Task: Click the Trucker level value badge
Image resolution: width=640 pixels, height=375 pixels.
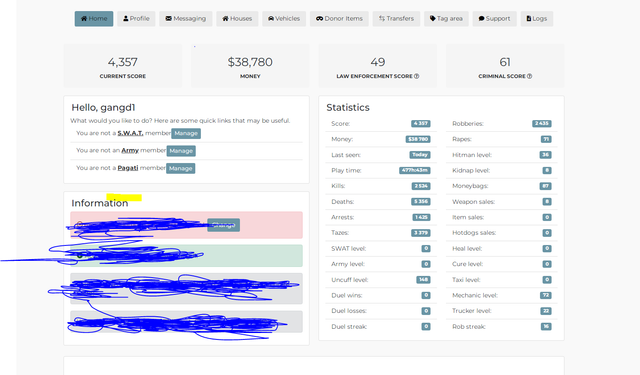Action: (546, 311)
